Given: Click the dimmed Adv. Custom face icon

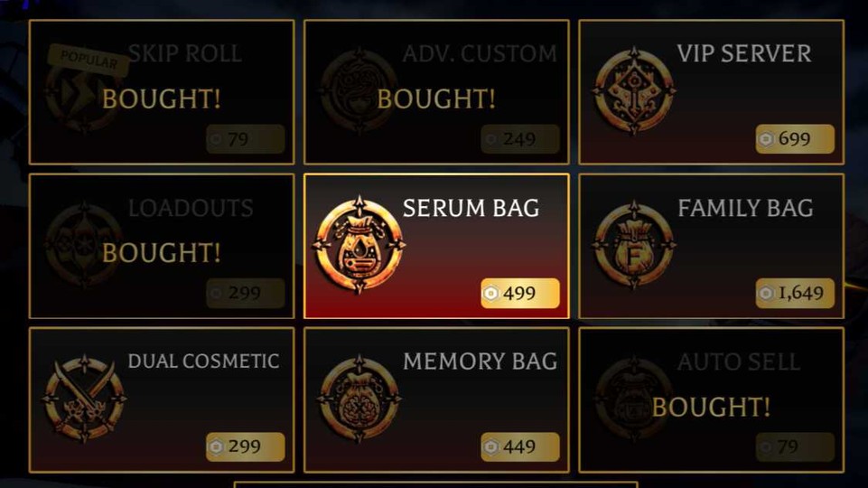Looking at the screenshot, I should pos(359,91).
